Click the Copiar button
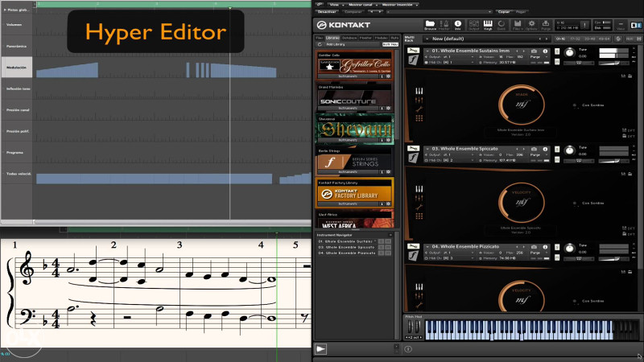This screenshot has height=362, width=644. tap(504, 12)
